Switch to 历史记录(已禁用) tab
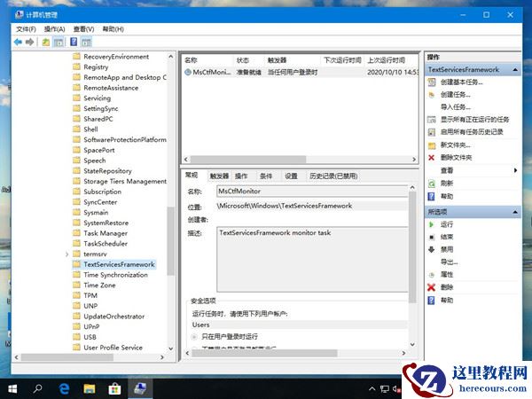This screenshot has height=399, width=532. click(x=333, y=176)
